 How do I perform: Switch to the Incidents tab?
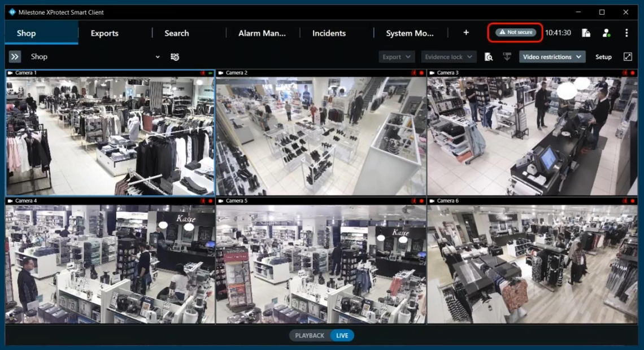tap(329, 33)
